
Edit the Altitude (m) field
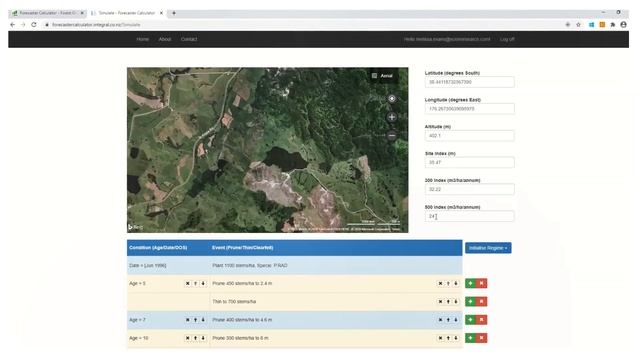[469, 136]
